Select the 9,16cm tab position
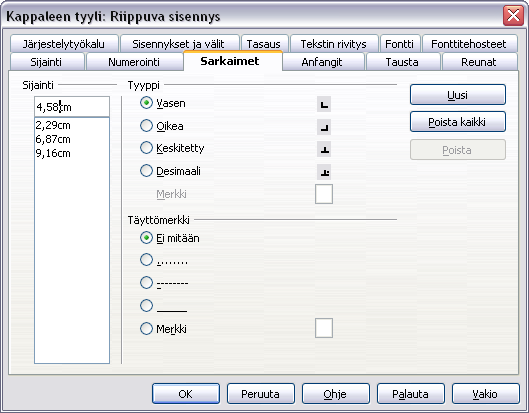Viewport: 529px width, 413px height. pos(72,153)
